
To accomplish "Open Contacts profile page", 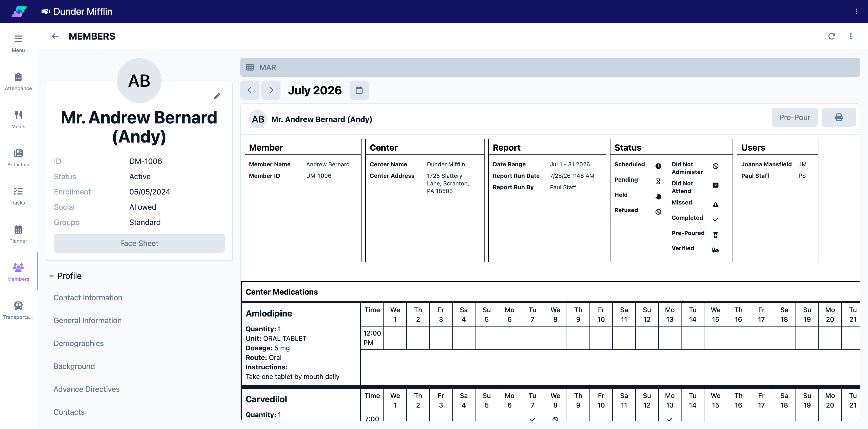I will click(69, 412).
